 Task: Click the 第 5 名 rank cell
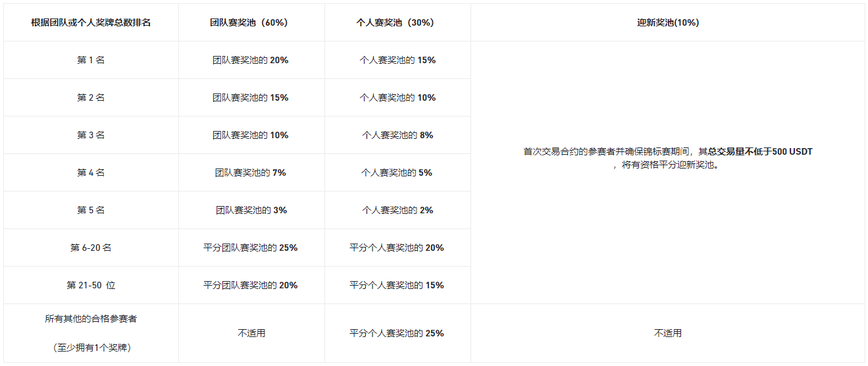point(91,210)
